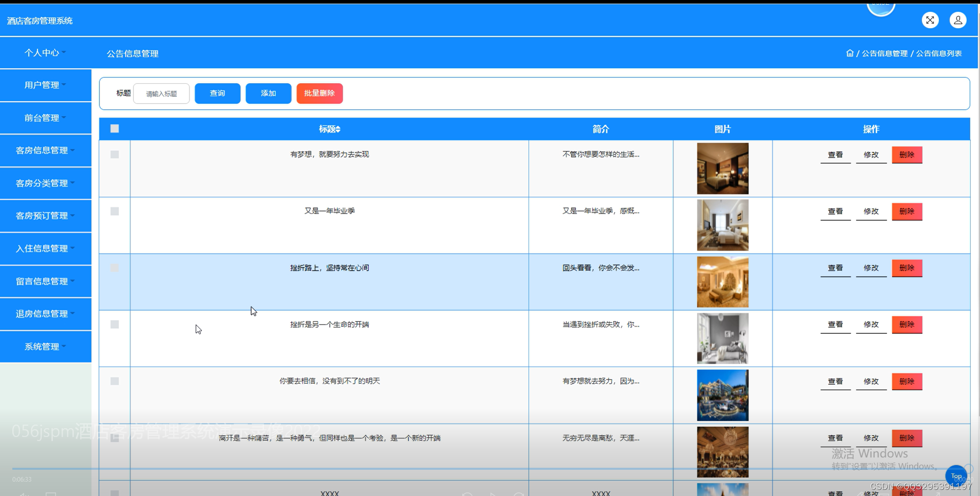Expand the 客房预订管理 sidebar menu

coord(46,216)
